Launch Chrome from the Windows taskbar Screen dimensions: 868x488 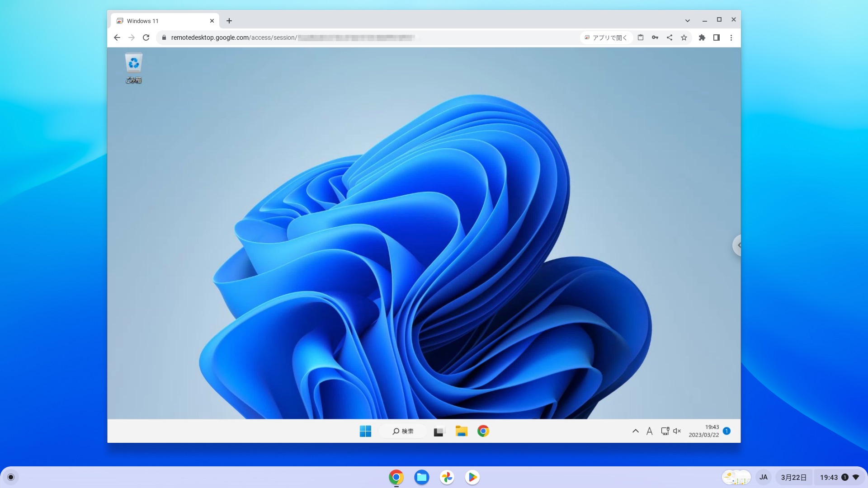click(483, 432)
